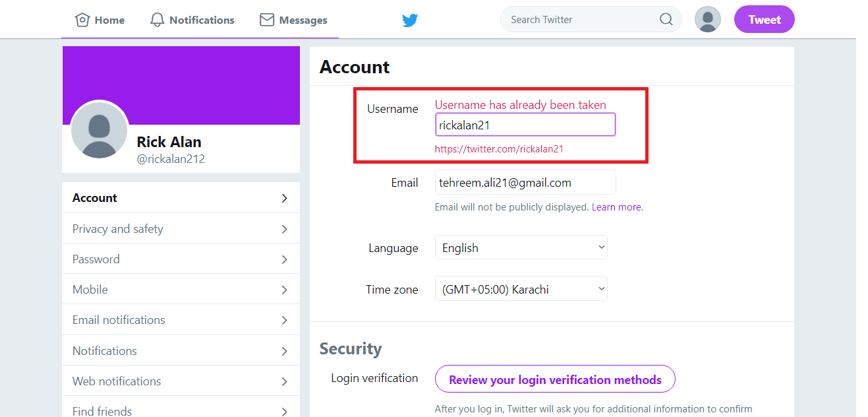The width and height of the screenshot is (868, 417).
Task: Click the Search Twitter input box
Action: pos(580,19)
